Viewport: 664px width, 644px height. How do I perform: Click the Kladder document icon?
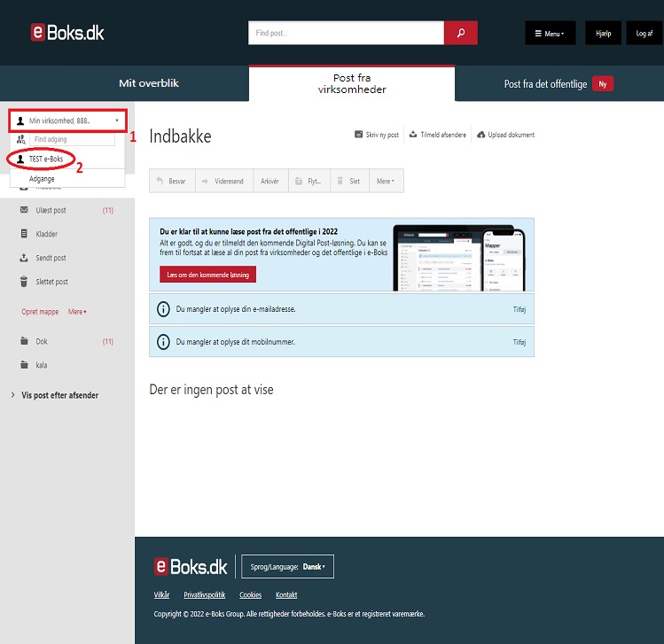[24, 234]
